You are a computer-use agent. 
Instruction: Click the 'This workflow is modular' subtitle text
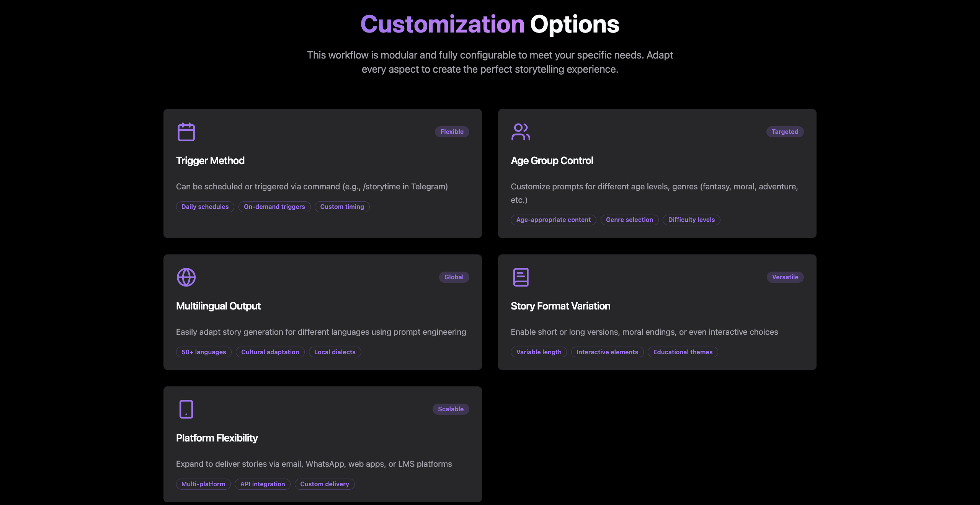(490, 62)
